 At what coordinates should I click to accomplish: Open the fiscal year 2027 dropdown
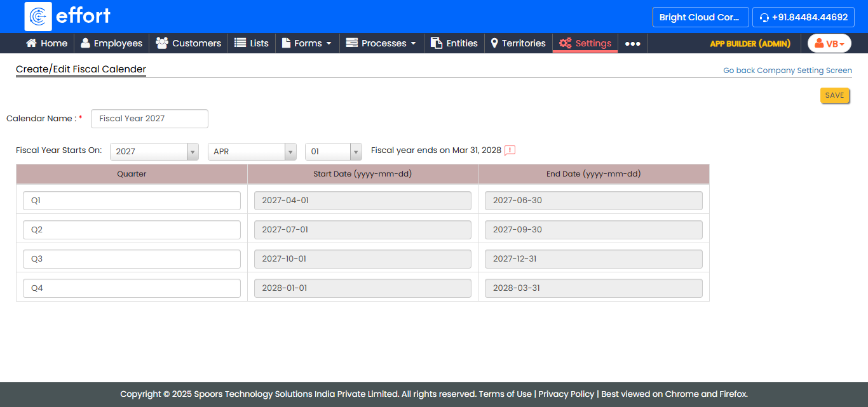(154, 152)
